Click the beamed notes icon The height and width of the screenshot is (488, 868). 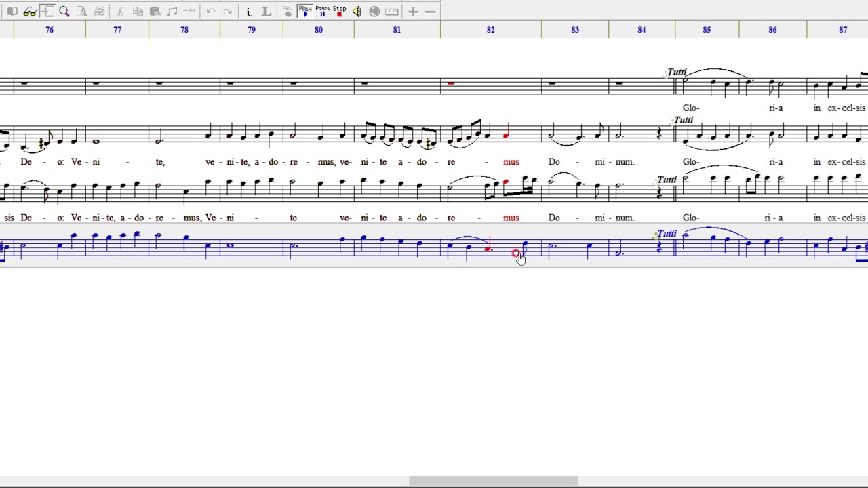pyautogui.click(x=172, y=12)
